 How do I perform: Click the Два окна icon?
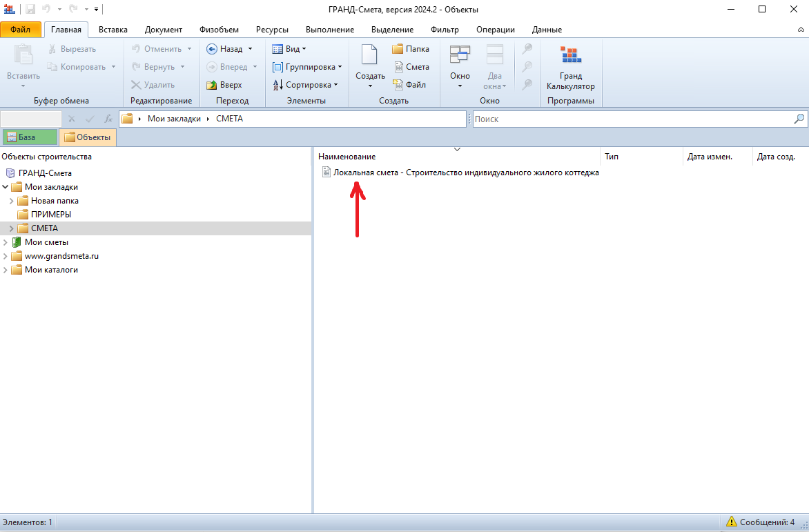495,54
